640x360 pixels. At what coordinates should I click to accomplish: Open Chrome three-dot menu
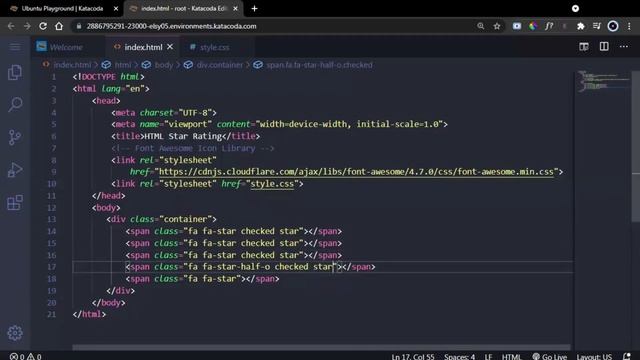[629, 26]
